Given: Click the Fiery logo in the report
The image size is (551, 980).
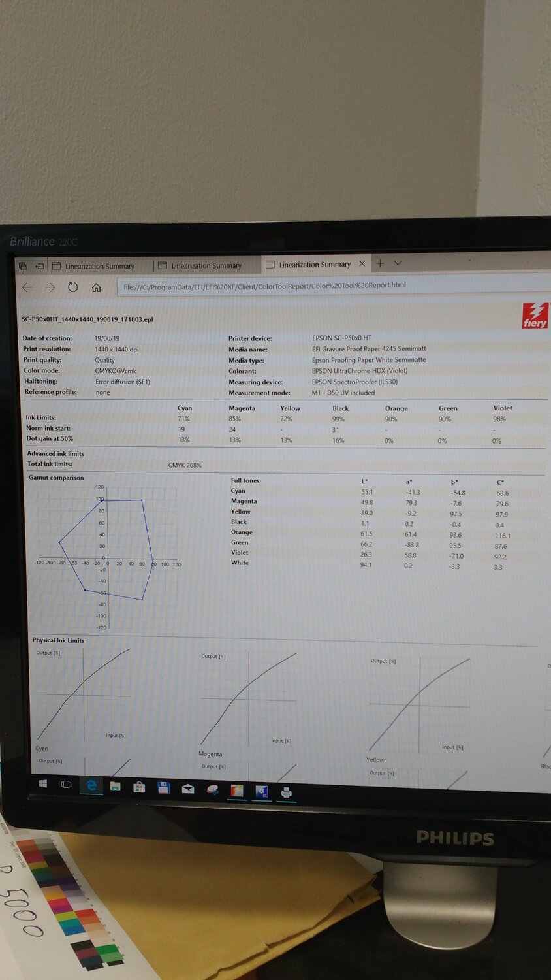Looking at the screenshot, I should [535, 315].
